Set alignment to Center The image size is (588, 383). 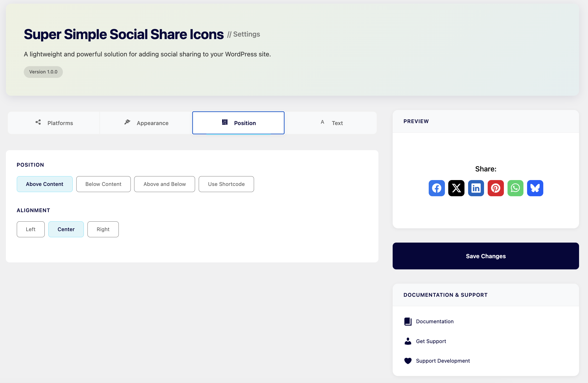tap(66, 229)
